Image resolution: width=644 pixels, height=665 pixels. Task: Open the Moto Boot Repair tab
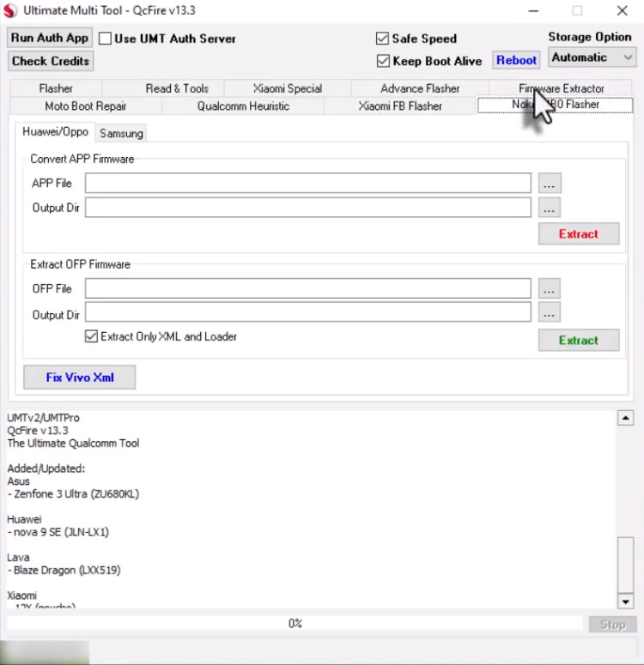85,106
